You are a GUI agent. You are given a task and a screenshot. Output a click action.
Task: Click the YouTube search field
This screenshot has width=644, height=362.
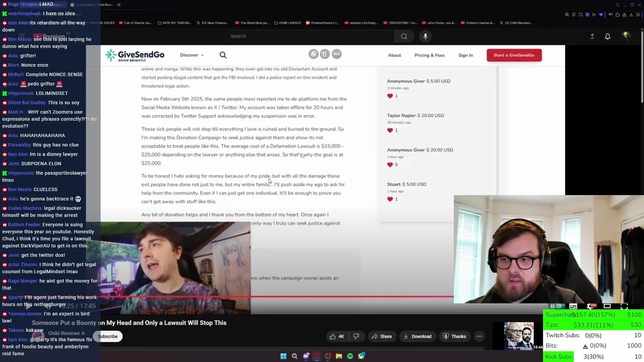(x=309, y=36)
